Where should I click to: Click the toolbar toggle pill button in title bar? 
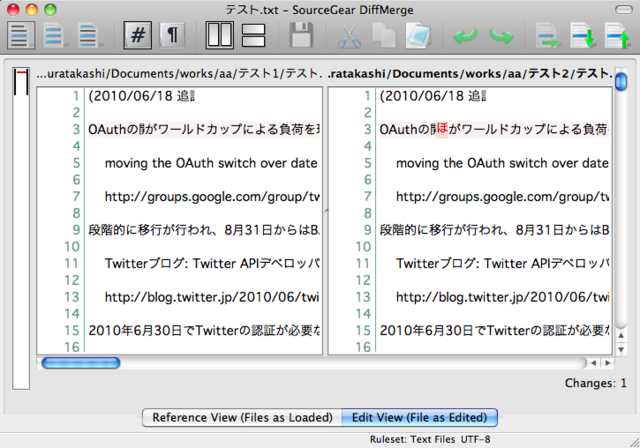pos(623,9)
